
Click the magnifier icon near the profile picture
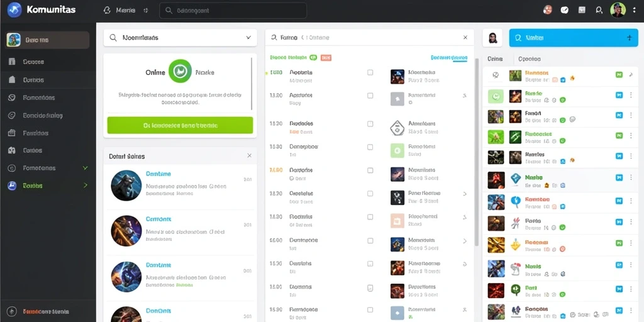[599, 10]
